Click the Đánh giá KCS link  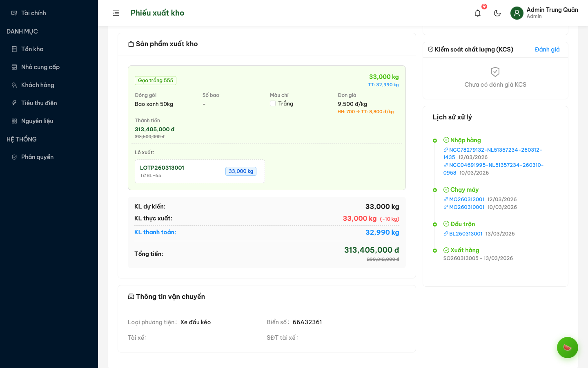pyautogui.click(x=547, y=49)
